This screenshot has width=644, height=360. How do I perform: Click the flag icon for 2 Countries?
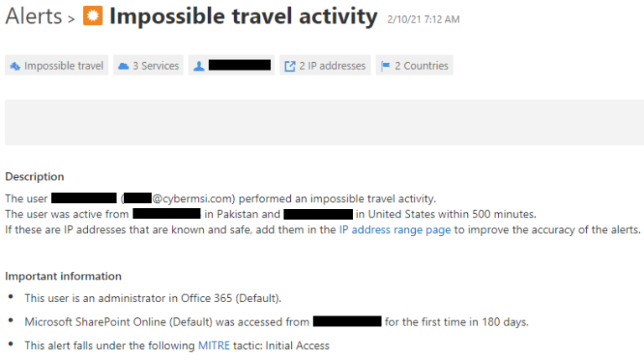coord(386,66)
